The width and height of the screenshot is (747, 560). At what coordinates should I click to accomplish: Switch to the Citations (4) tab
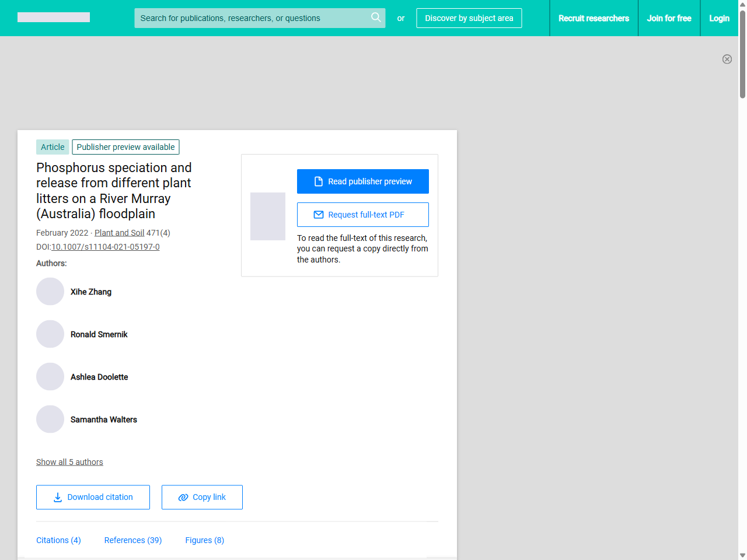(58, 540)
